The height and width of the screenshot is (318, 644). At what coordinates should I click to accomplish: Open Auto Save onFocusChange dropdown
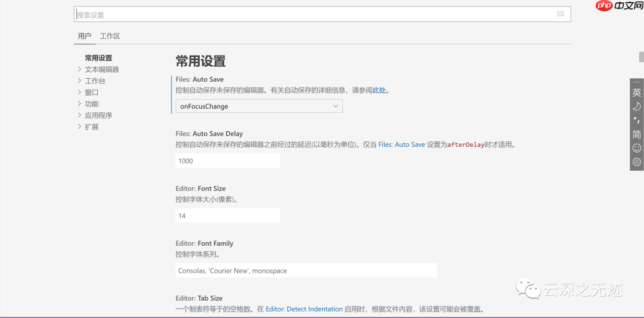click(259, 106)
